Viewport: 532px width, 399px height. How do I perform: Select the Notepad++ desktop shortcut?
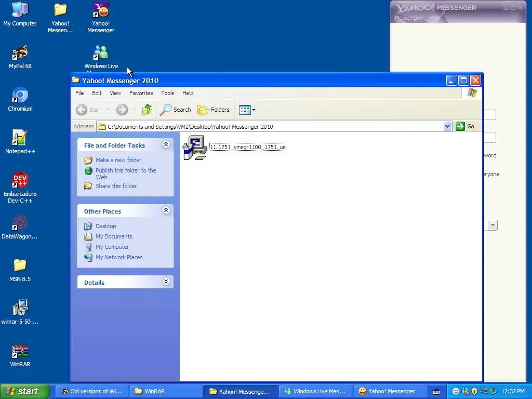[20, 142]
